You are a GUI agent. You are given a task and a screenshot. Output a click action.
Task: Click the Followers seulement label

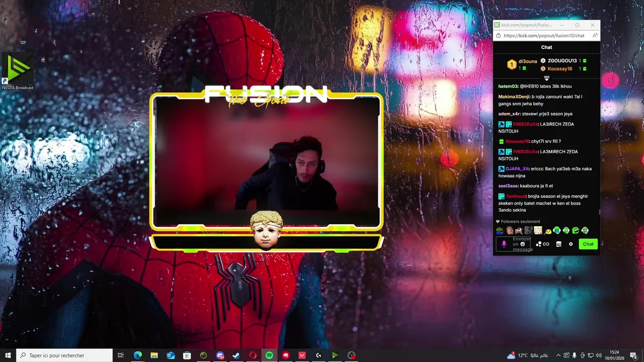tap(520, 222)
